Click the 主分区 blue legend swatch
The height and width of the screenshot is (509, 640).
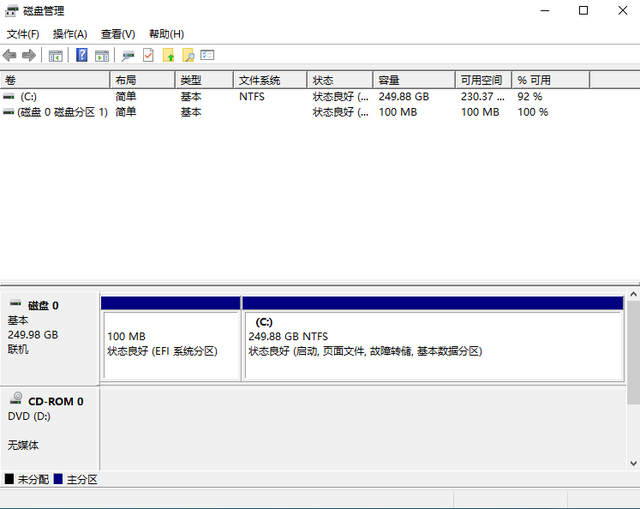(x=58, y=479)
